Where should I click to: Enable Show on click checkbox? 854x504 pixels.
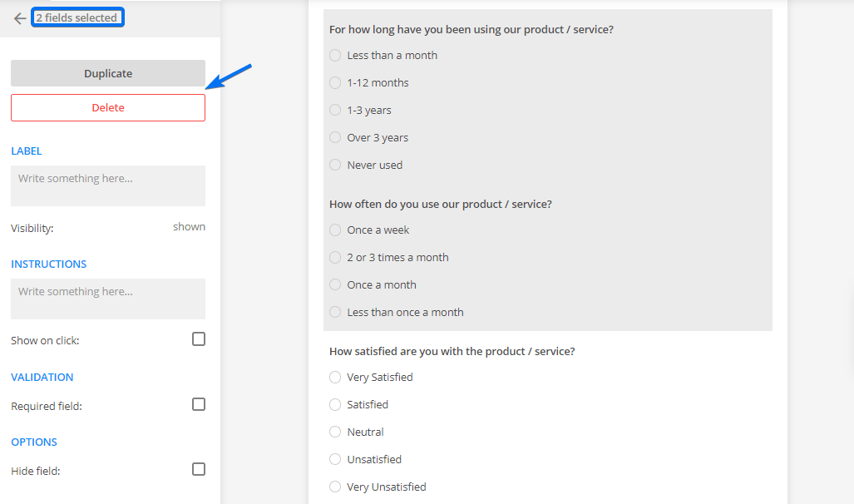click(x=199, y=339)
